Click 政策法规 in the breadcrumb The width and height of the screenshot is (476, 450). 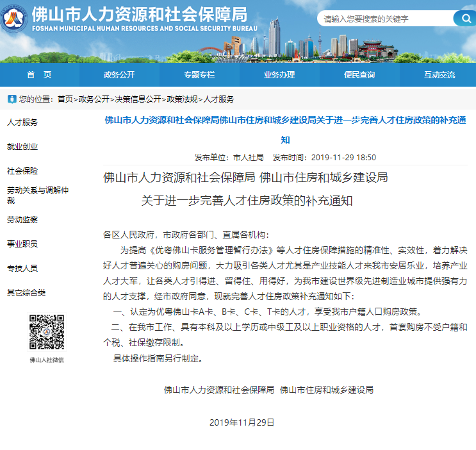[x=182, y=99]
